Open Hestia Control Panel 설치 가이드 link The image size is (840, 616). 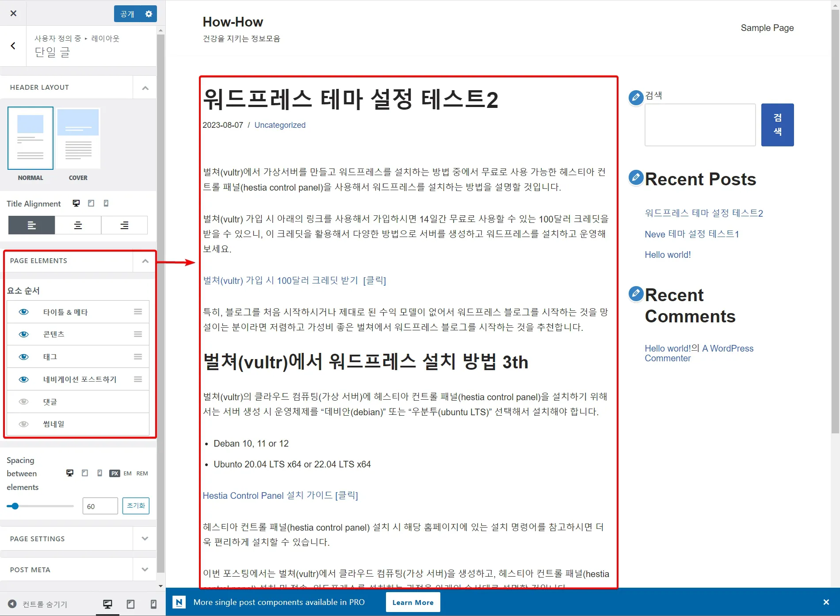click(x=280, y=495)
